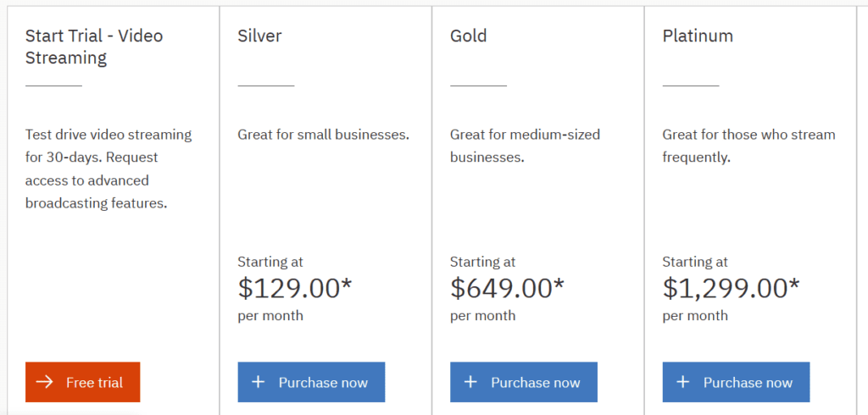Click the Gold plan title
Screen dimensions: 868x415
coord(469,36)
